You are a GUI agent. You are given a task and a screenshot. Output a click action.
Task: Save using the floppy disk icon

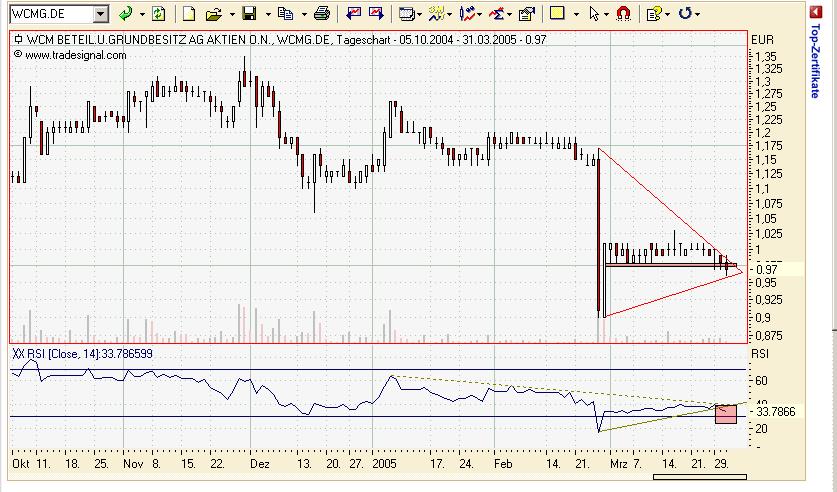tap(249, 13)
